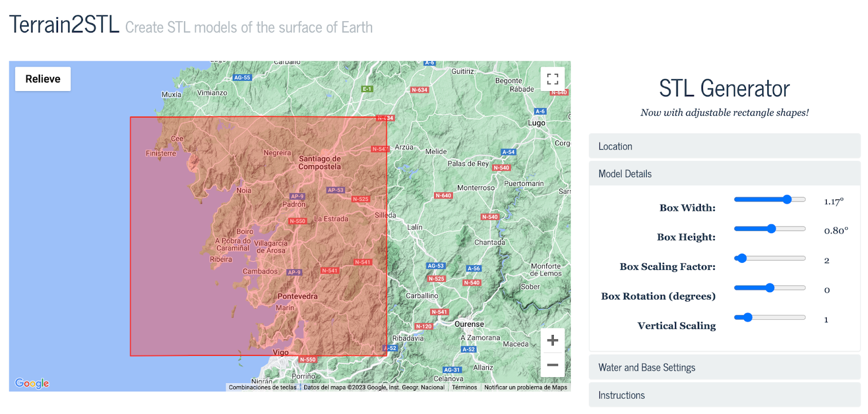Screen dimensions: 868x414
Task: Click the A-56 road shield
Action: 474,268
